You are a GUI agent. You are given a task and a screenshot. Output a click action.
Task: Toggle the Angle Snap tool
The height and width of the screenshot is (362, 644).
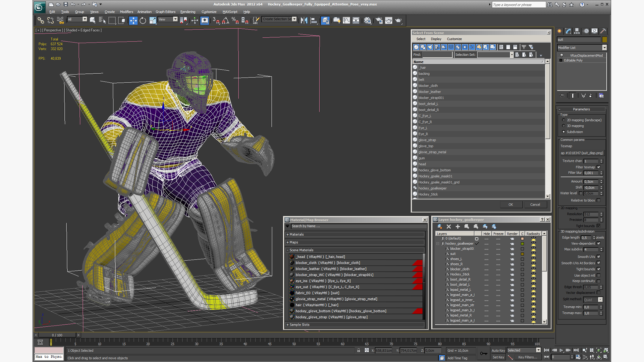pos(226,20)
